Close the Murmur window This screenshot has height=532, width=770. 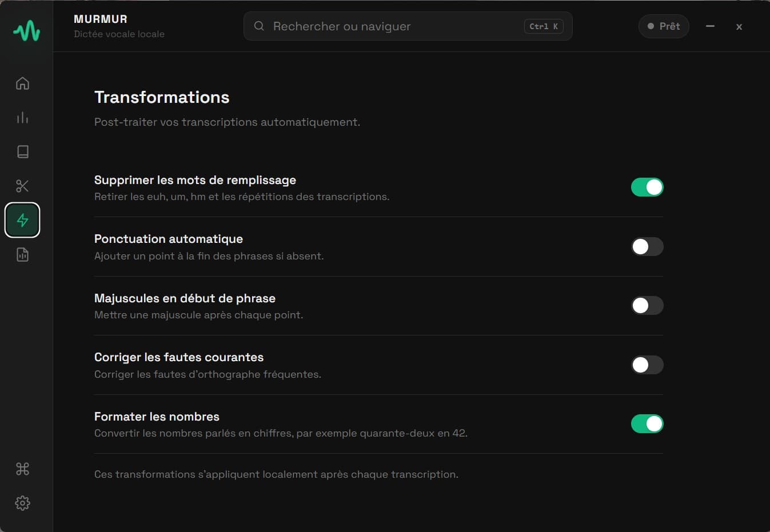pyautogui.click(x=739, y=26)
